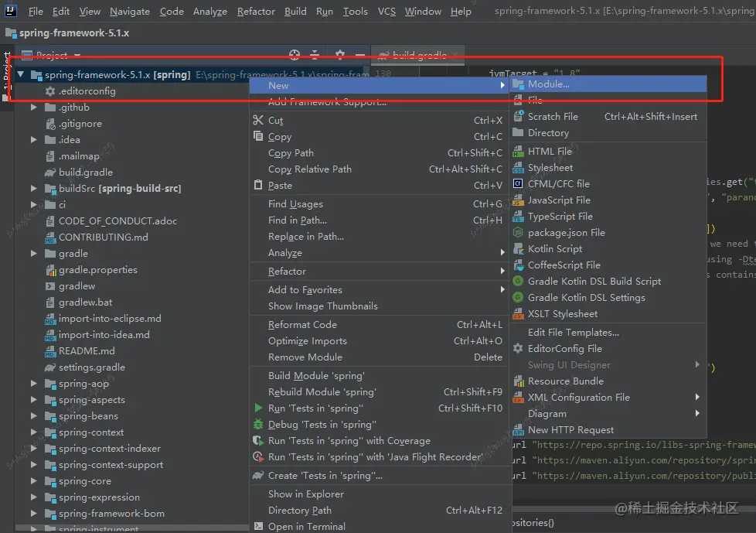Click the CoffeeScript File icon
756x533 pixels.
tap(519, 265)
